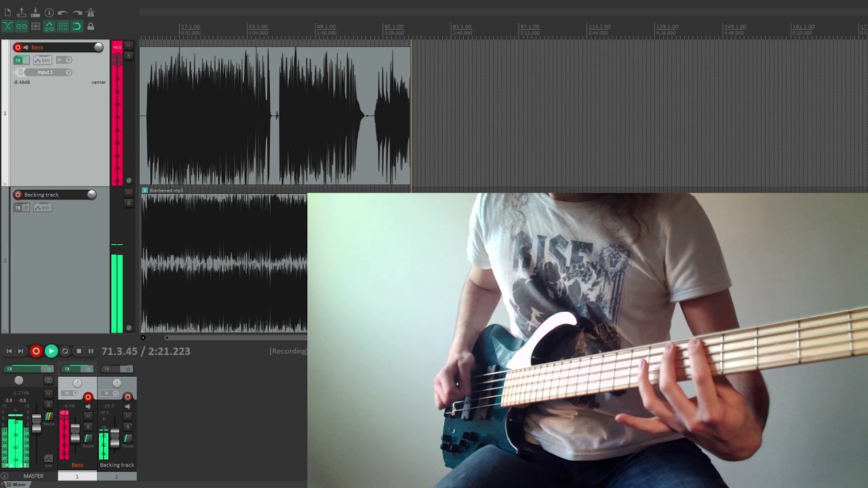Open Master trim envelope button in mixer
868x488 pixels.
[x=49, y=458]
